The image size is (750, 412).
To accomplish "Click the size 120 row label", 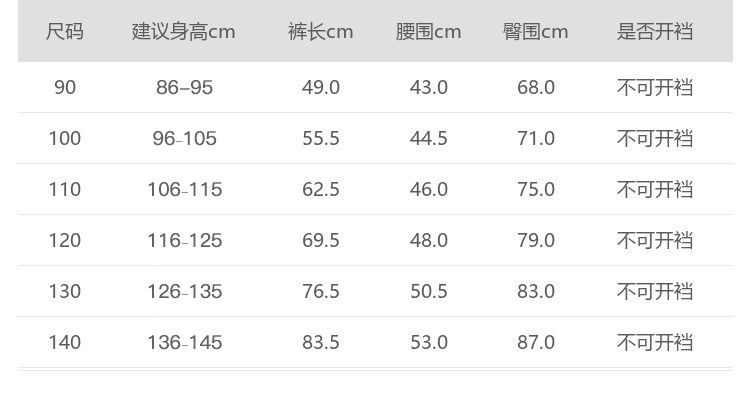I will [x=65, y=241].
